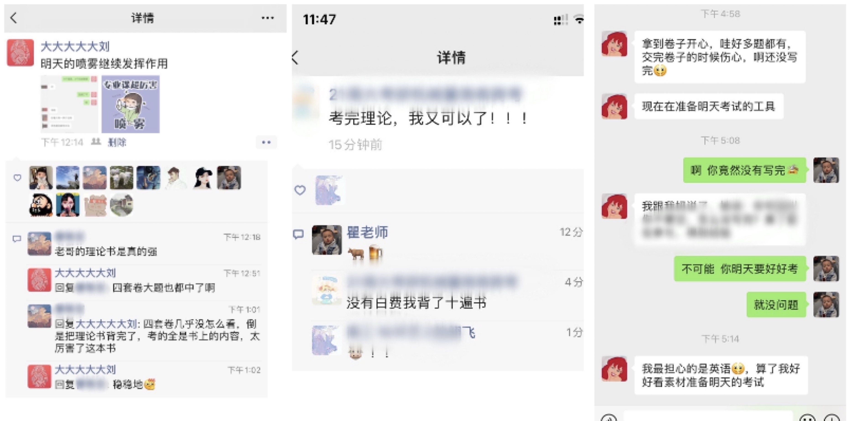Viewport: 868px width, 421px height.
Task: Click red-haired avatar beside 拿到卷子开心 message
Action: coord(614,44)
